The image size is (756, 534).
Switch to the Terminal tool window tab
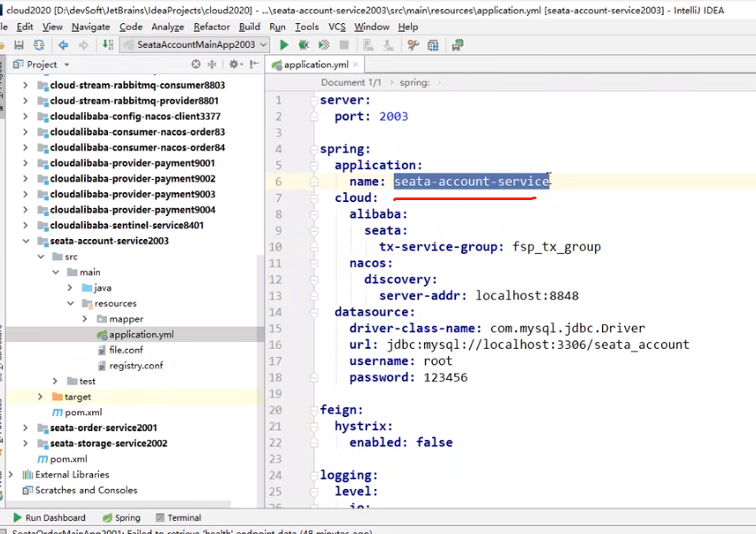point(183,518)
